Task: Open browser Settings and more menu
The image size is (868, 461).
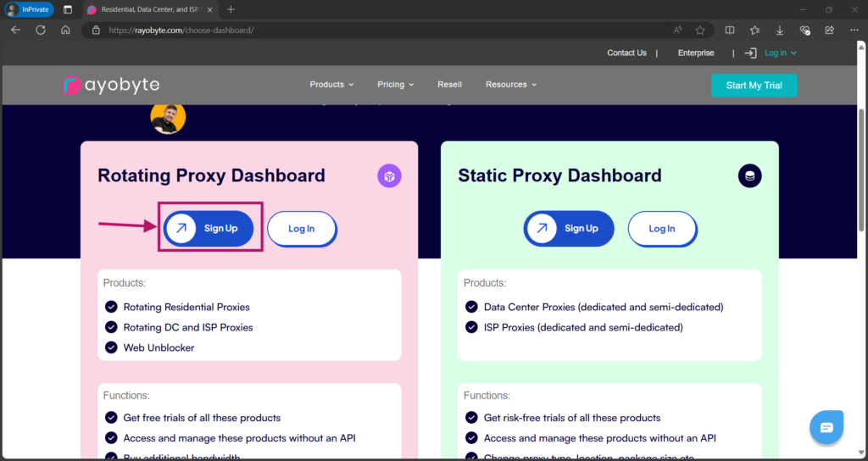Action: (854, 30)
